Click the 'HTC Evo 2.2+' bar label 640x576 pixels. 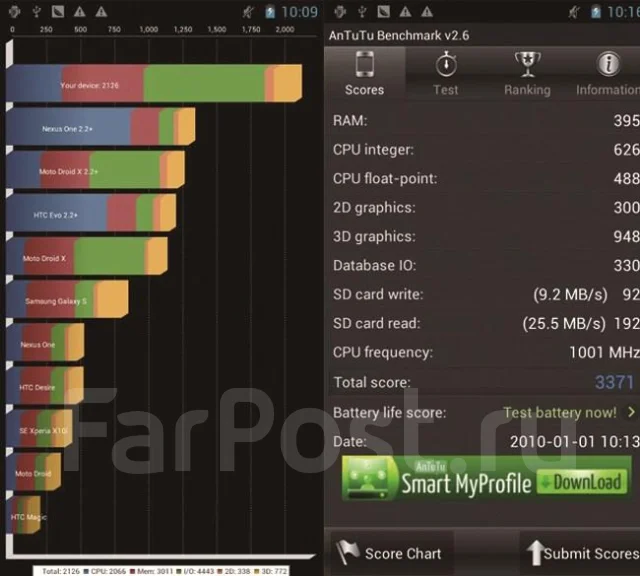coord(56,215)
